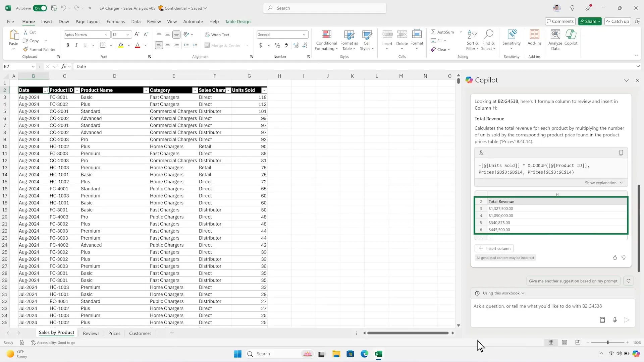The height and width of the screenshot is (362, 644).
Task: Open Cell Styles gallery
Action: [367, 40]
